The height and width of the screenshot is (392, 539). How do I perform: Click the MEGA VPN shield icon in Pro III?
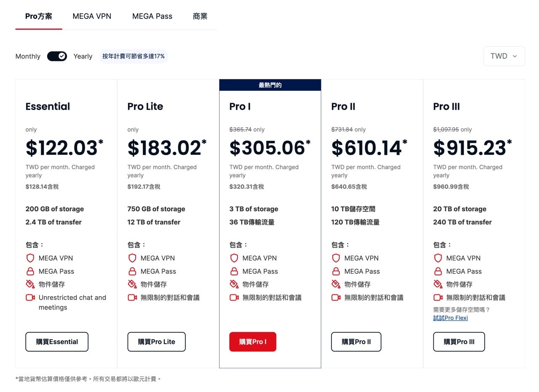438,258
